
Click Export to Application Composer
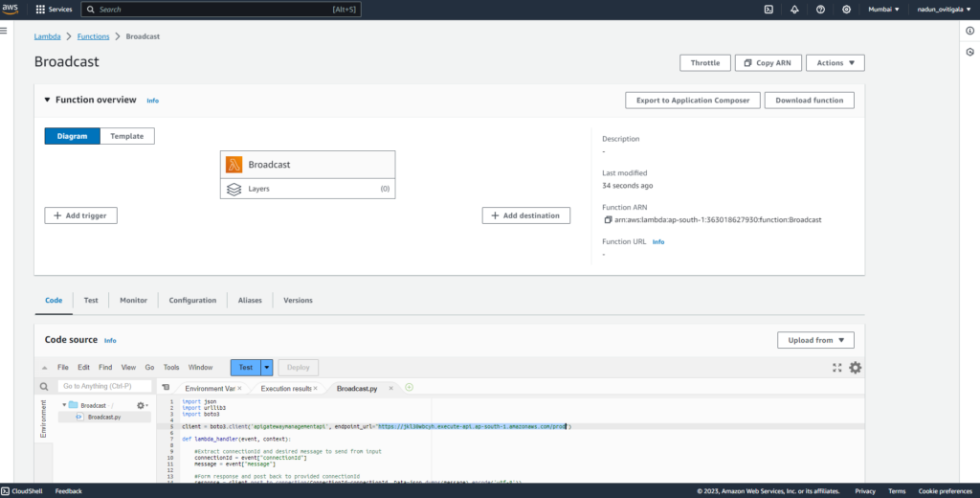tap(693, 101)
